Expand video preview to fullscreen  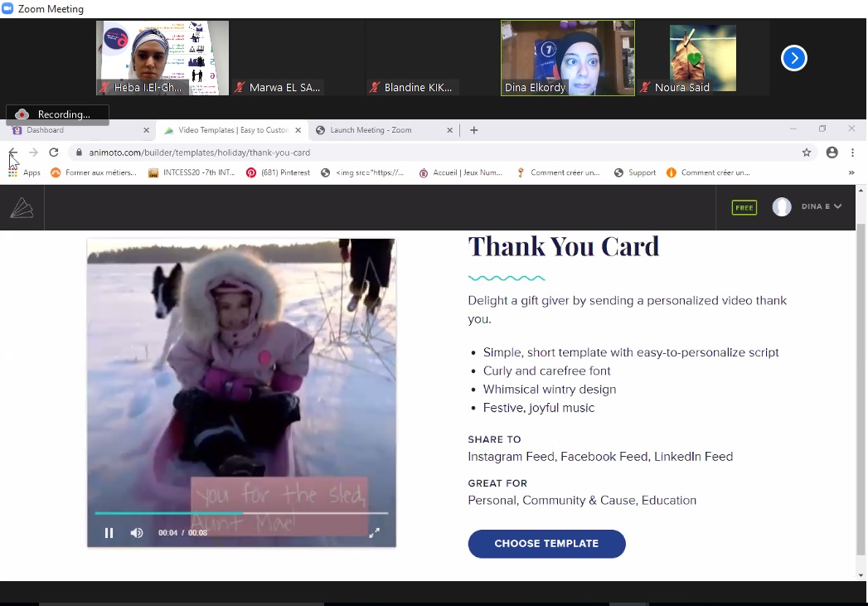[x=374, y=533]
